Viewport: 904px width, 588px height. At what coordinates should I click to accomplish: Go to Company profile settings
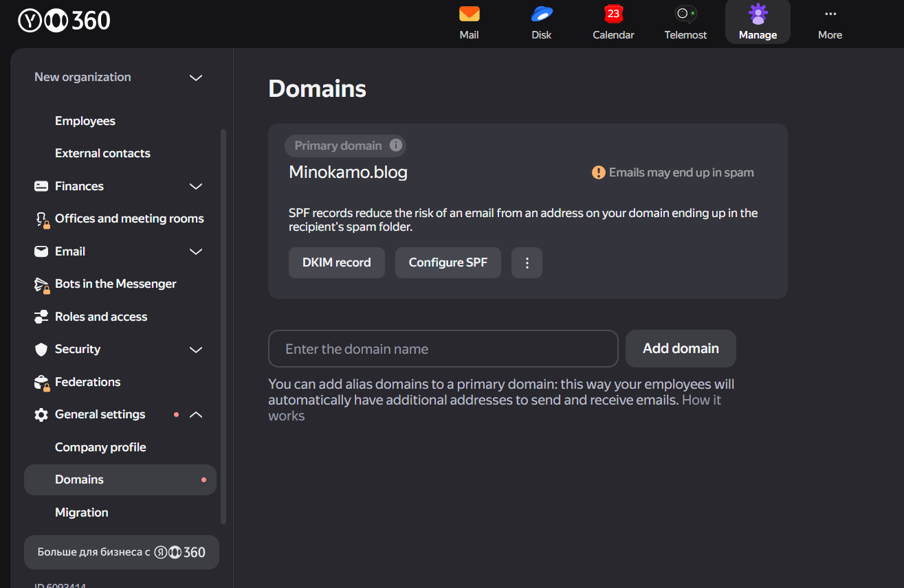point(100,447)
